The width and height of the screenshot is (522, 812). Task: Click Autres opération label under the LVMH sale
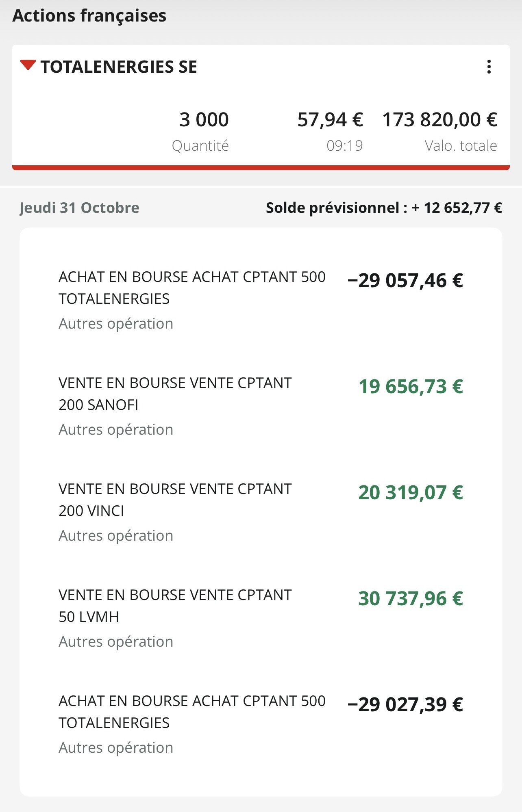(x=116, y=642)
